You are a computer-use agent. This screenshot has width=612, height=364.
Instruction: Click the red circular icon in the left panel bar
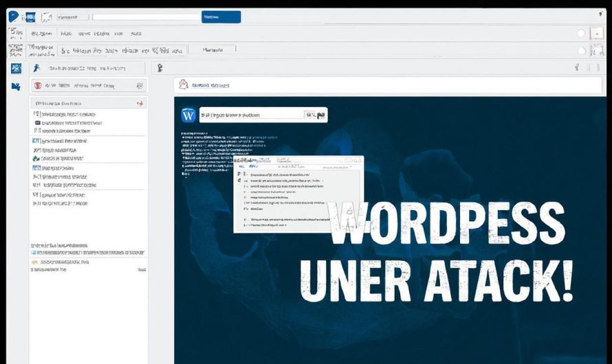point(38,86)
